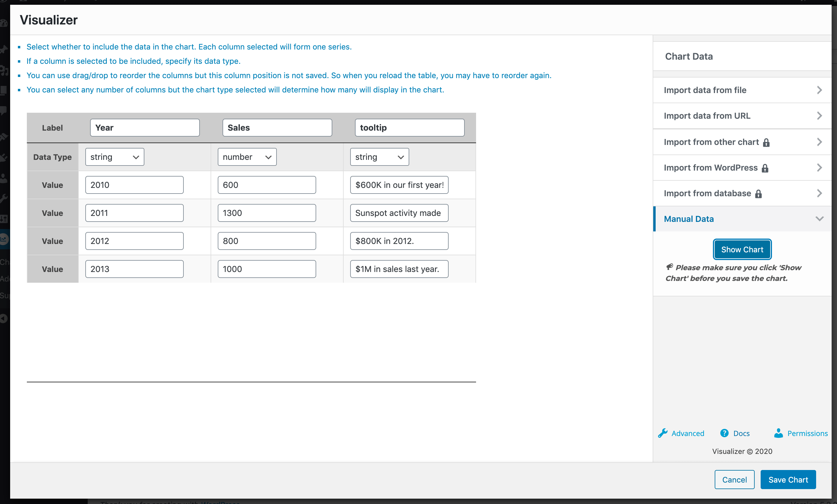The height and width of the screenshot is (504, 837).
Task: Click the Advanced wrench icon
Action: [663, 433]
